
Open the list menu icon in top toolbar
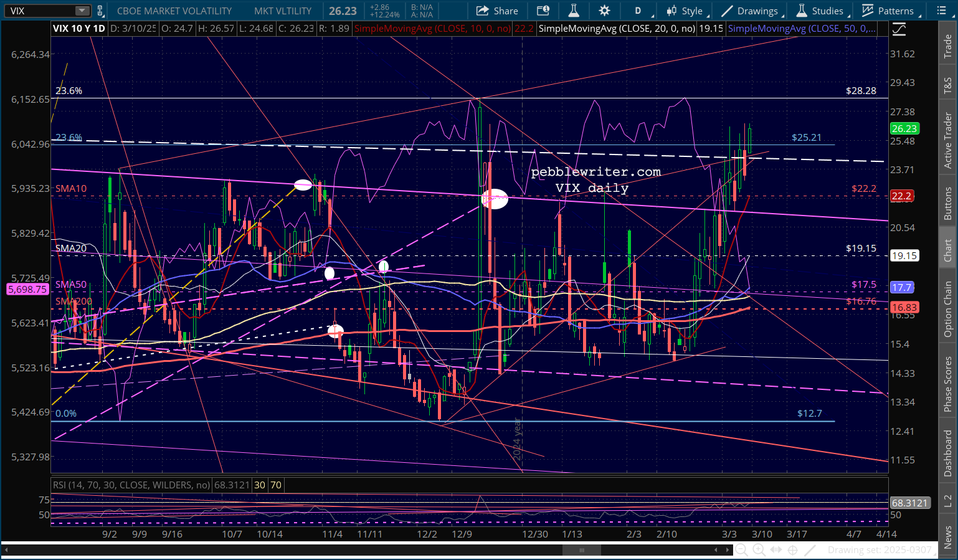(x=941, y=11)
